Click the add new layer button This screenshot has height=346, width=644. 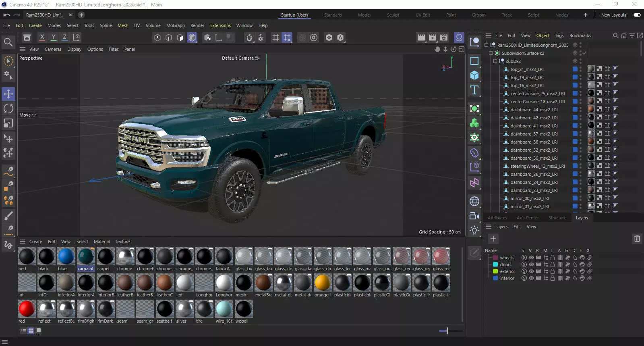493,239
